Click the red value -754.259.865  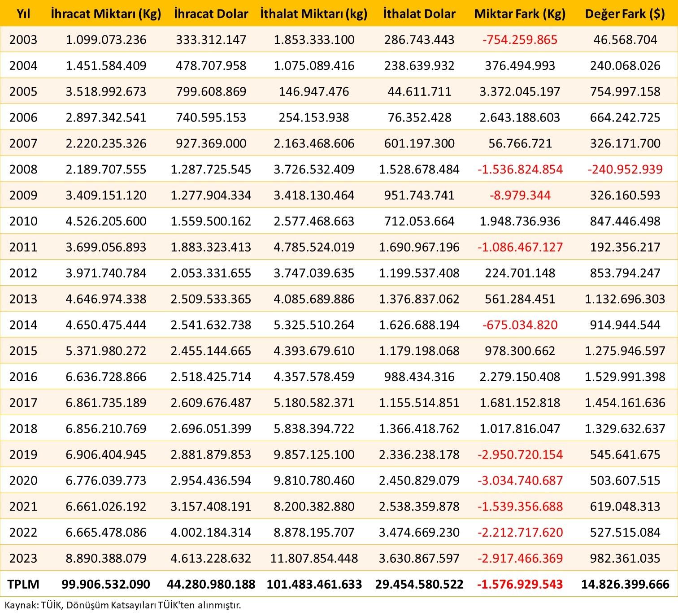[520, 39]
